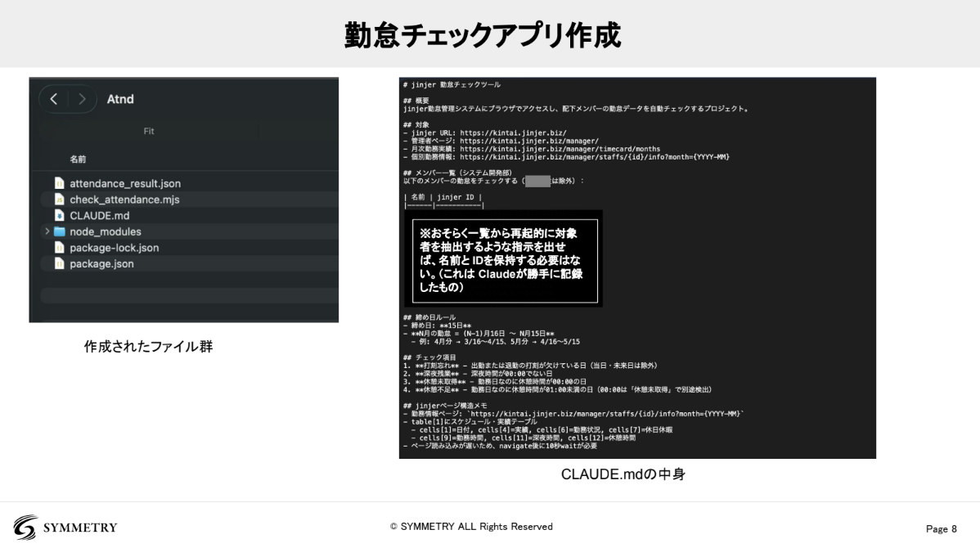This screenshot has height=548, width=980.
Task: Click the jinjer URL kintai.jinjer.biz line
Action: (x=485, y=133)
